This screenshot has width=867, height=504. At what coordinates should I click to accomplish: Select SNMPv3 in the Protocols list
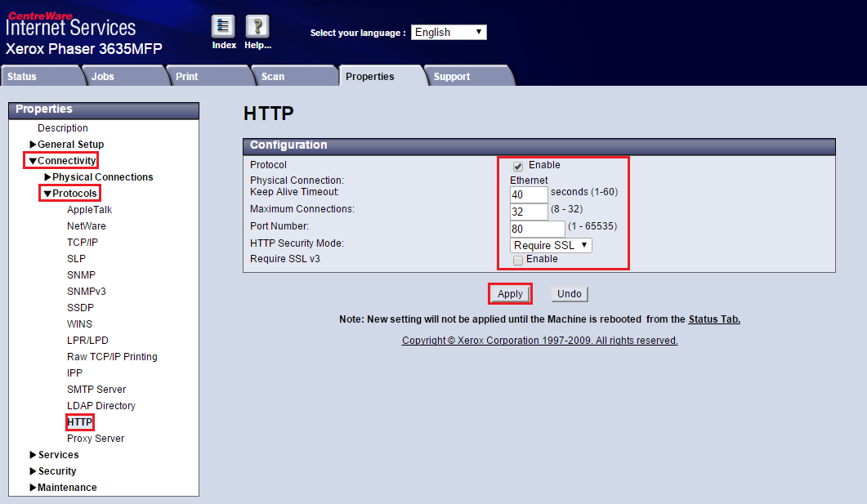[x=87, y=292]
